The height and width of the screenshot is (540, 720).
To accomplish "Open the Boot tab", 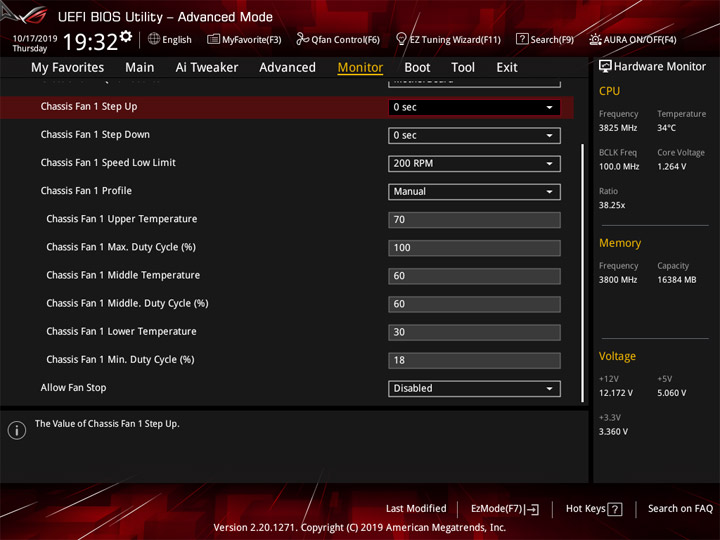I will (417, 68).
